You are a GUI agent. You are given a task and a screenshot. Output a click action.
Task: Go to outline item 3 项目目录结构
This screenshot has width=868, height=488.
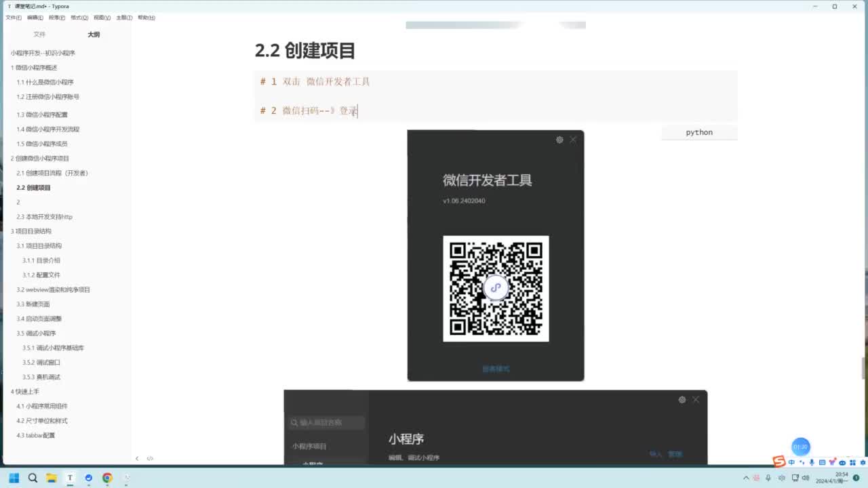(31, 231)
